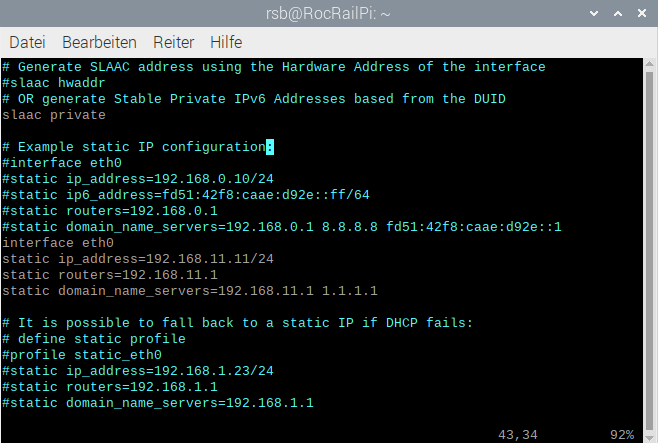658x443 pixels.
Task: Click the '# define static profile' comment
Action: click(94, 339)
